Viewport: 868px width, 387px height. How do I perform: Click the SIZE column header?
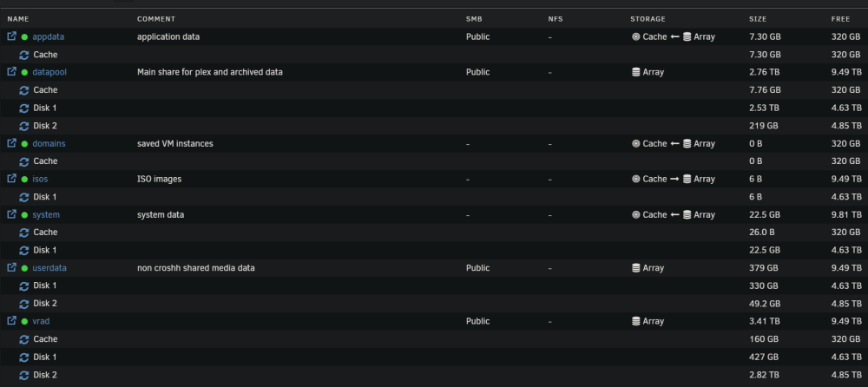(x=758, y=19)
